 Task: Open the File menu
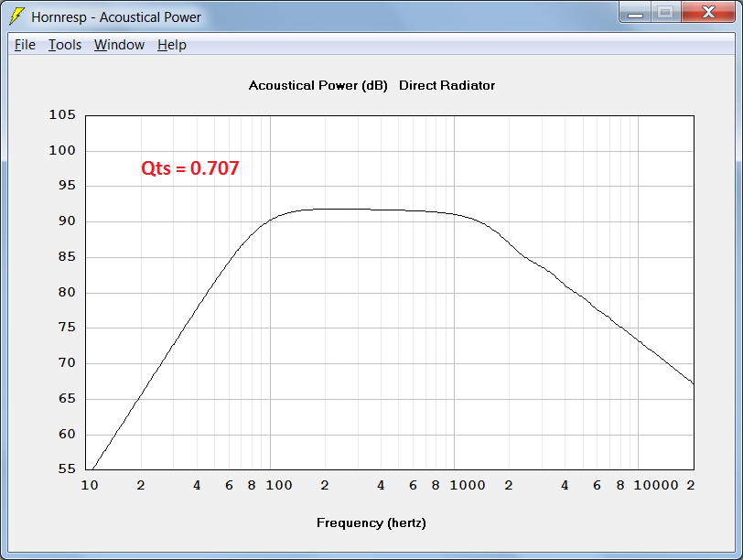[x=25, y=45]
